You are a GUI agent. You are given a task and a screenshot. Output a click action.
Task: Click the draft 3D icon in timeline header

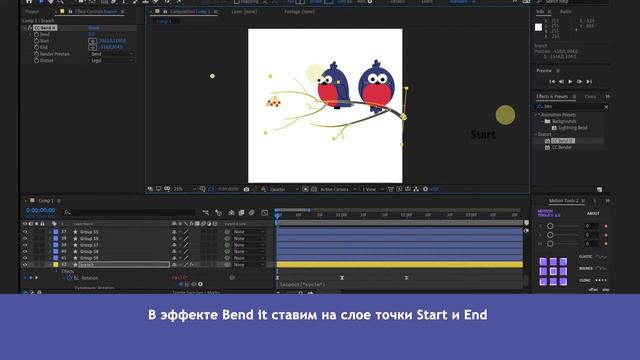point(218,213)
